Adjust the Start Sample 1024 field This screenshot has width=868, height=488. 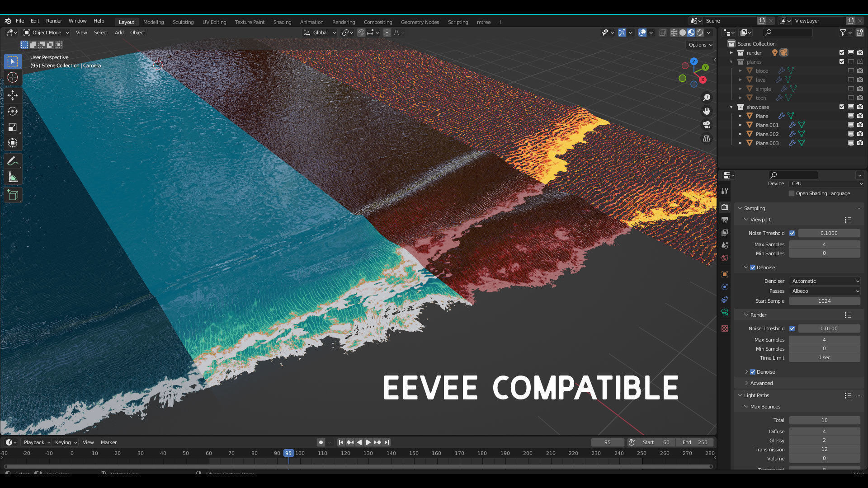(825, 301)
